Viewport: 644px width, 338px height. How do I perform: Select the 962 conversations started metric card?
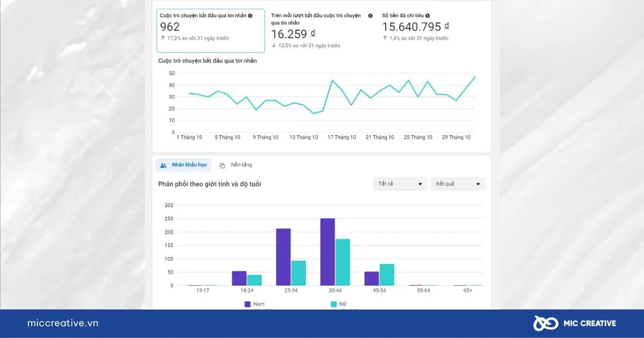[x=210, y=30]
